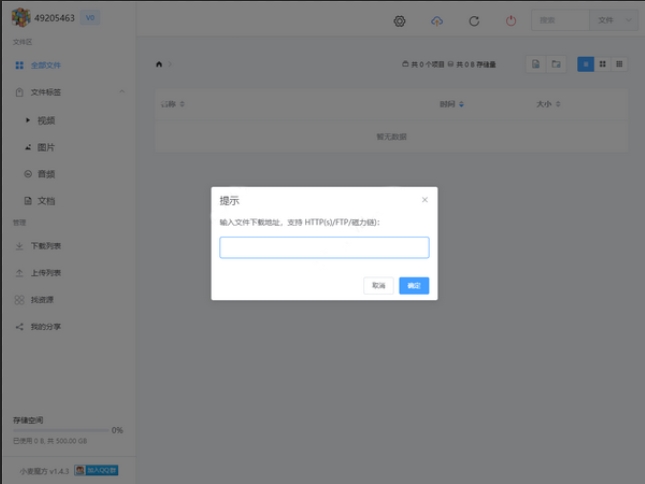
Task: Open the 文件 search type dropdown
Action: pos(614,21)
